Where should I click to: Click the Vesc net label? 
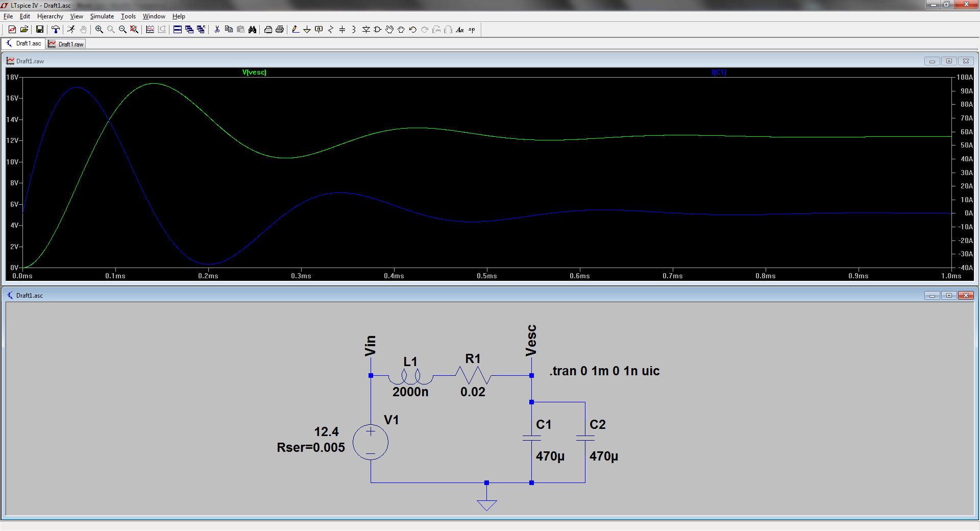pyautogui.click(x=531, y=341)
